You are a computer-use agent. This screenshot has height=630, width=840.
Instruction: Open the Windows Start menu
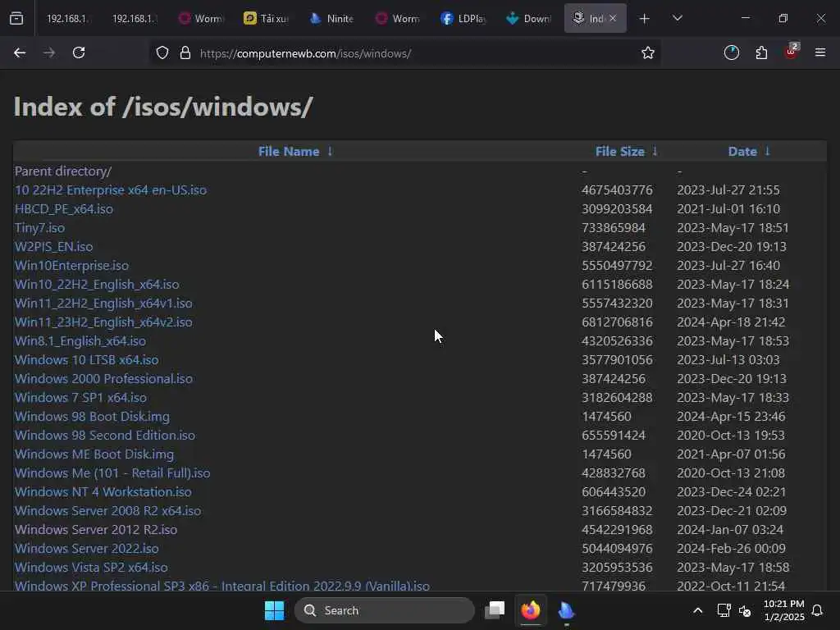[274, 610]
